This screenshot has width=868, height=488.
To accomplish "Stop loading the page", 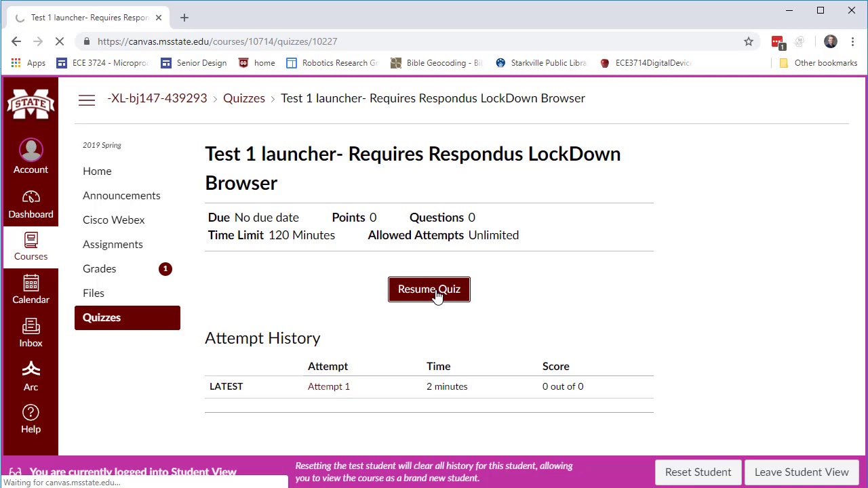I will [60, 41].
